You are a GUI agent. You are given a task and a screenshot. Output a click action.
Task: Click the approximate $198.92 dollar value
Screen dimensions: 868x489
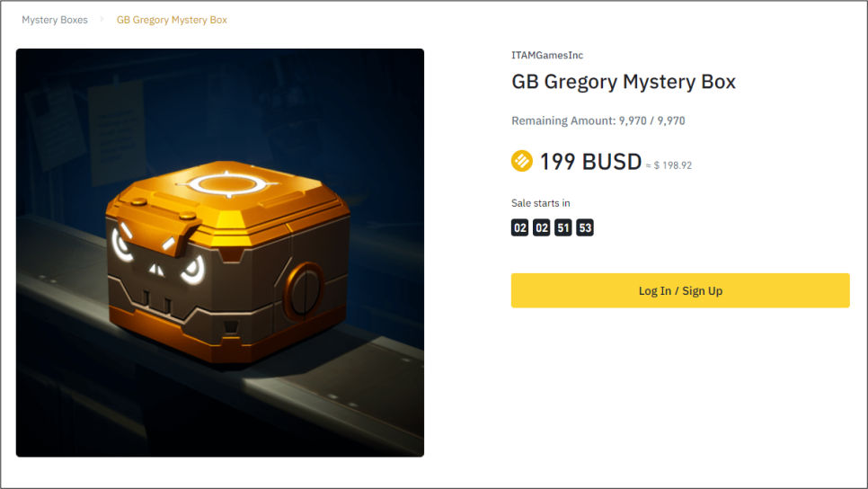click(669, 165)
